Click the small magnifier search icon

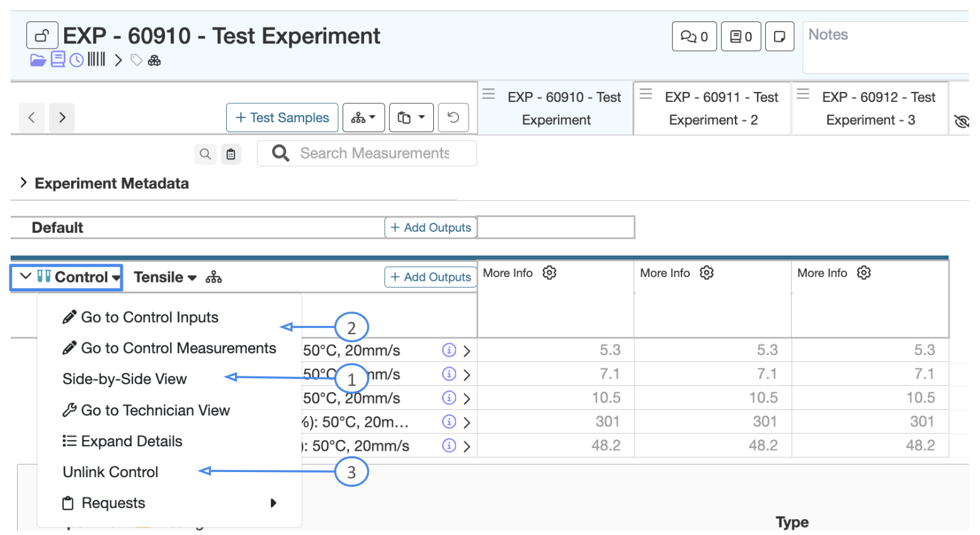[x=205, y=154]
